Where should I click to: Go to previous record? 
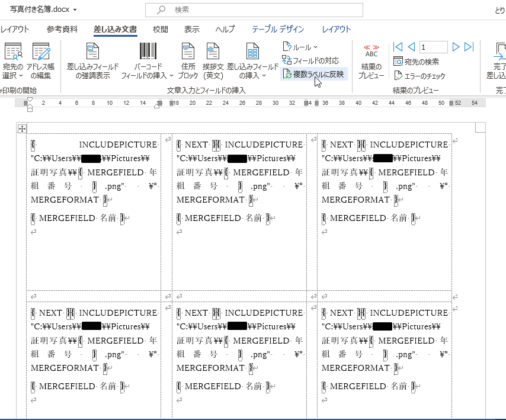[x=411, y=47]
